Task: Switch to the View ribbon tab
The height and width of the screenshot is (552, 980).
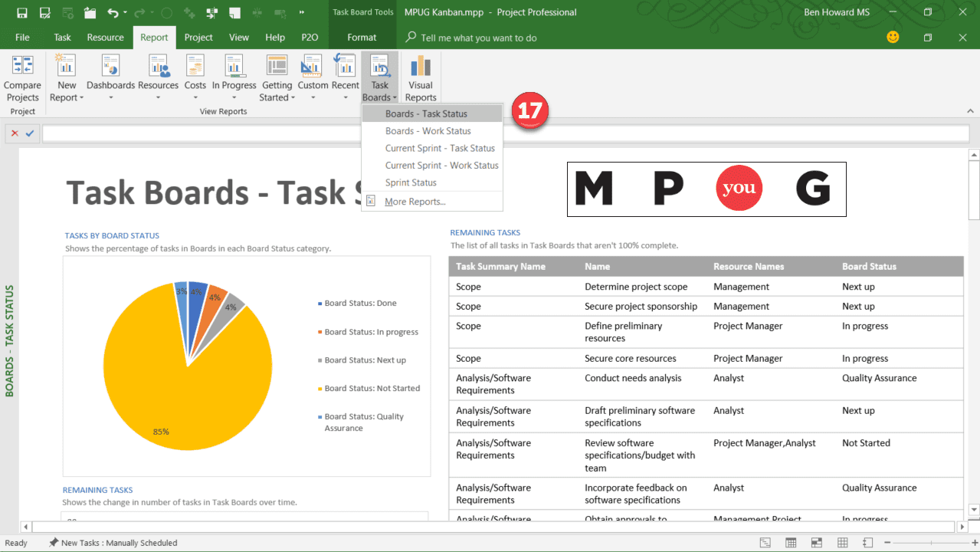Action: tap(239, 37)
